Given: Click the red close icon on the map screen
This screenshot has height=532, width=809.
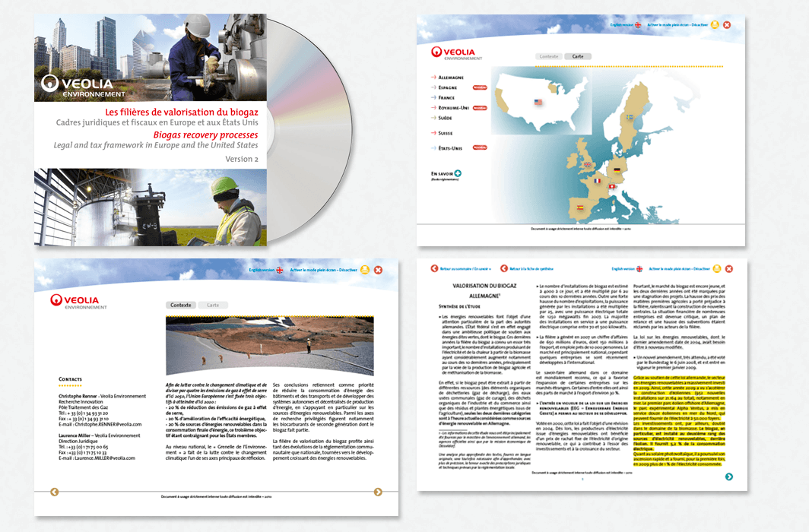Looking at the screenshot, I should tap(726, 25).
